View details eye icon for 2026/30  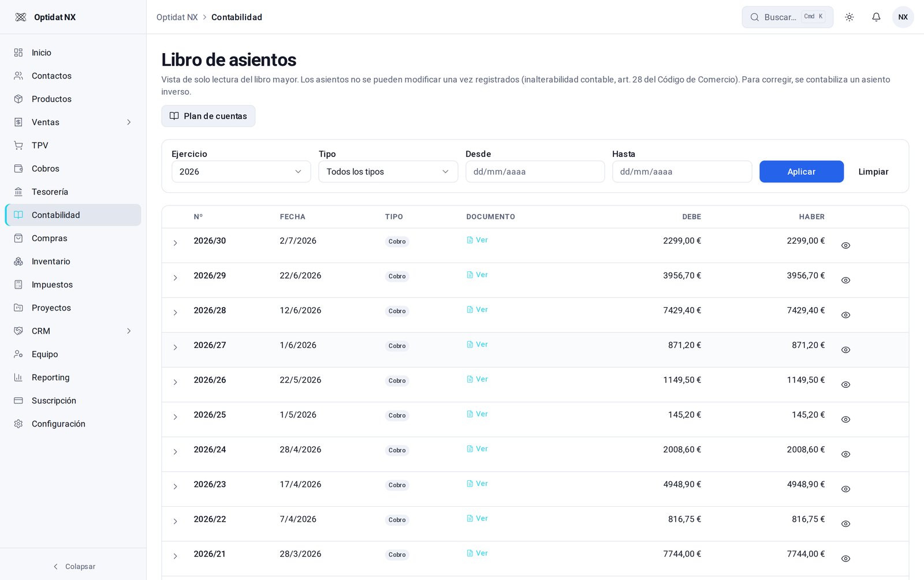coord(845,245)
